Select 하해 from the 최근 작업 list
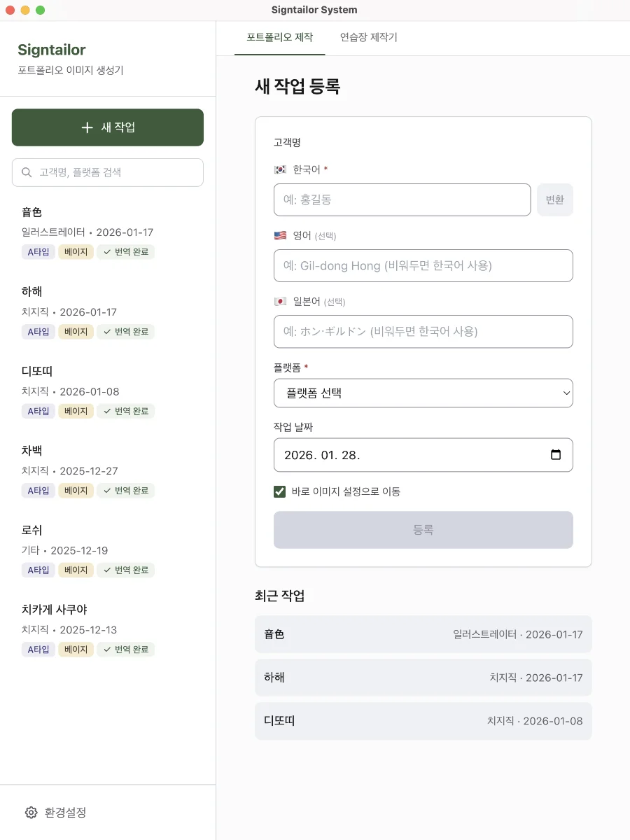This screenshot has height=840, width=630. (423, 677)
